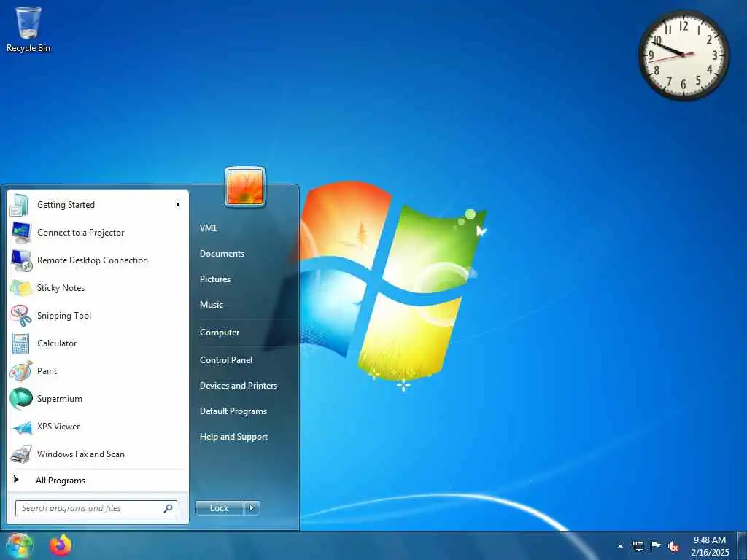Click the network tray icon
This screenshot has width=747, height=560.
[638, 545]
